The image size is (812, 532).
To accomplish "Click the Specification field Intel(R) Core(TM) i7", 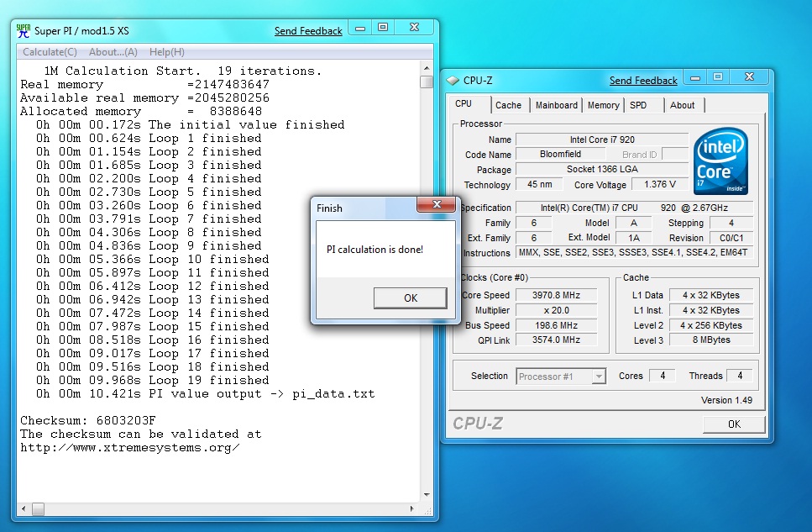I will (634, 208).
